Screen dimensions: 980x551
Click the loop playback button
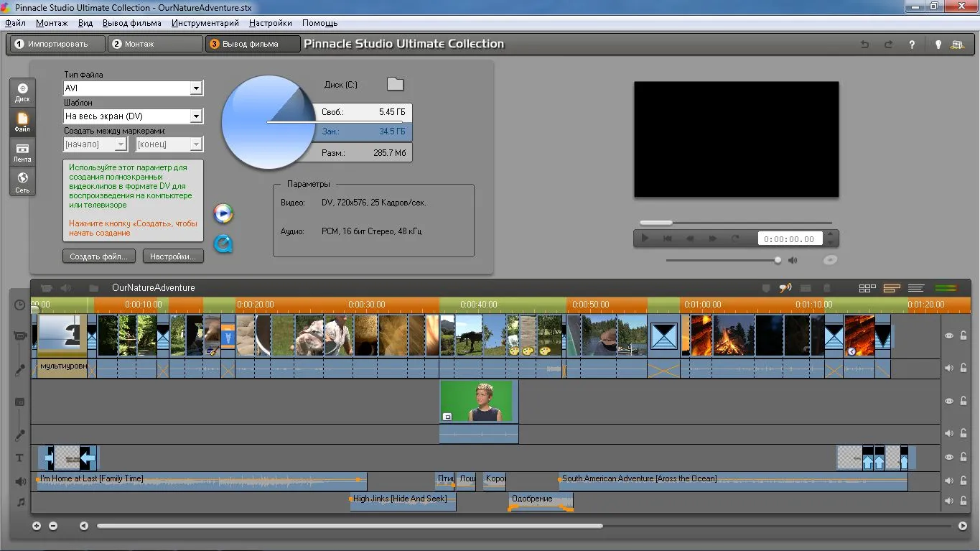tap(735, 239)
